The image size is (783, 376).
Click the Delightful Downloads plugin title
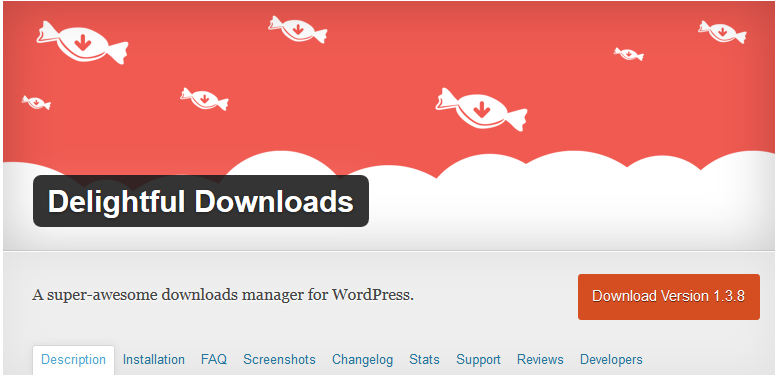(x=201, y=201)
